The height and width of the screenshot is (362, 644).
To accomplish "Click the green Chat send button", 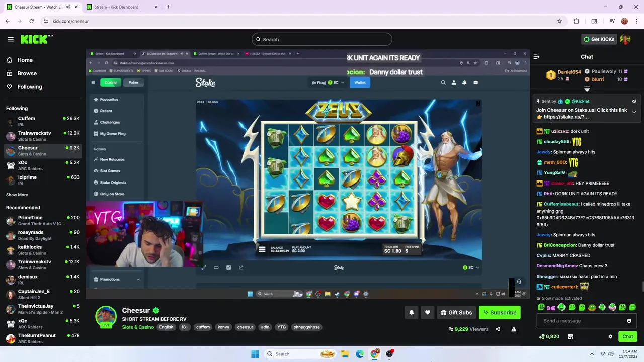I will pos(628,336).
